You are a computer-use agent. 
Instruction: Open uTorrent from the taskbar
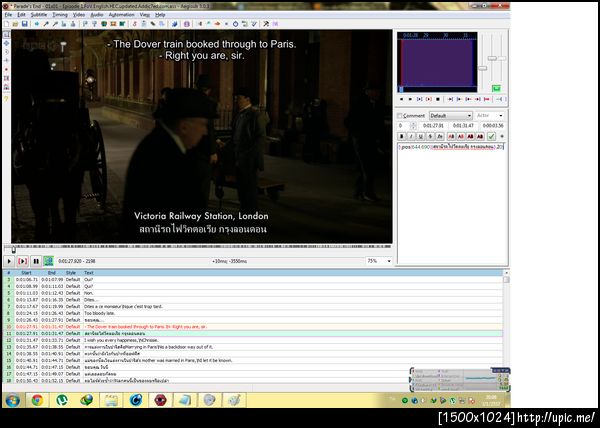62,400
